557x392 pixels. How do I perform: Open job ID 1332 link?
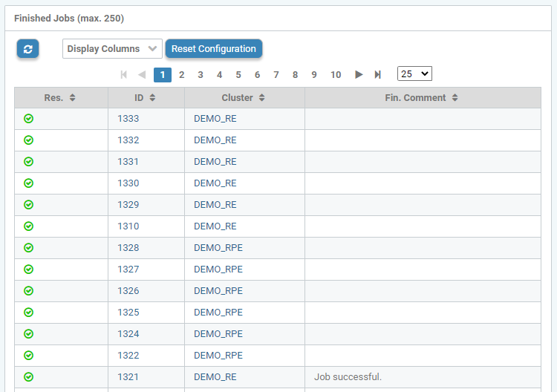(x=128, y=140)
